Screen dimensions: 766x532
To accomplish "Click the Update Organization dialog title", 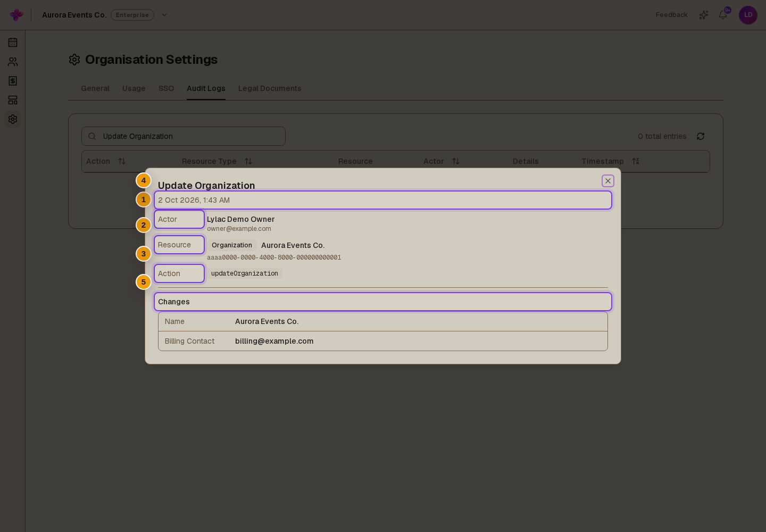I will 206,185.
